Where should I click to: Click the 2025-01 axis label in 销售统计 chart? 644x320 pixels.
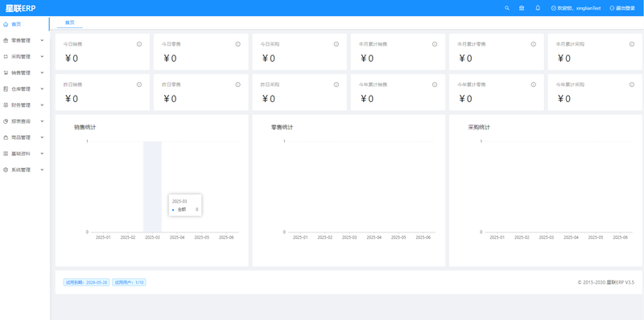pyautogui.click(x=103, y=237)
